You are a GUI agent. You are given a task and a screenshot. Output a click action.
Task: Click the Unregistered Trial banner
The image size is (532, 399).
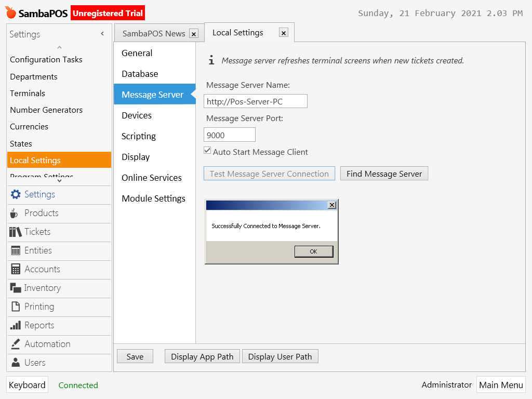point(108,13)
